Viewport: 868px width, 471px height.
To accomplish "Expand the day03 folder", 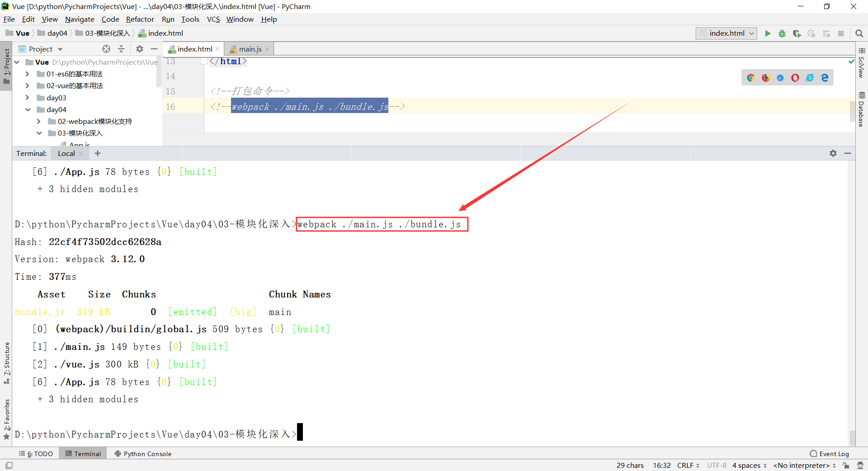I will [x=28, y=98].
